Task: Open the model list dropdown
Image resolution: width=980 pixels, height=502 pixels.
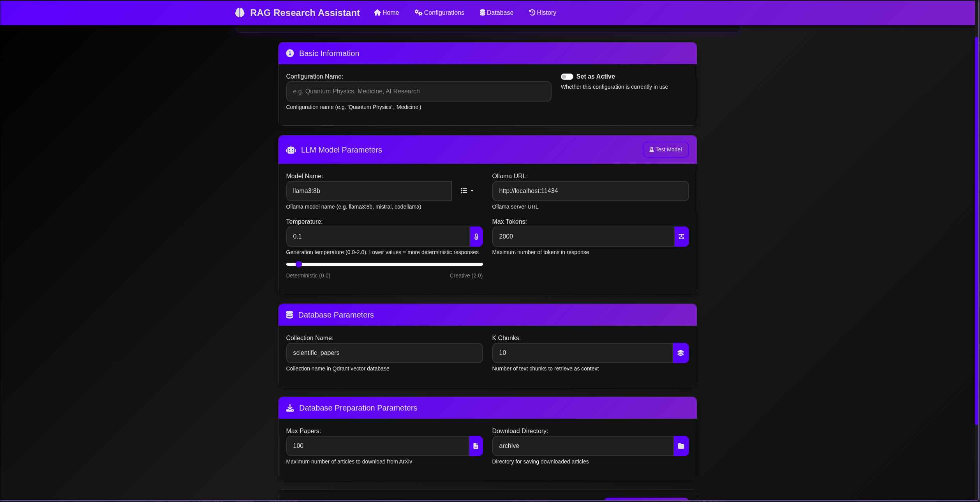Action: point(467,191)
